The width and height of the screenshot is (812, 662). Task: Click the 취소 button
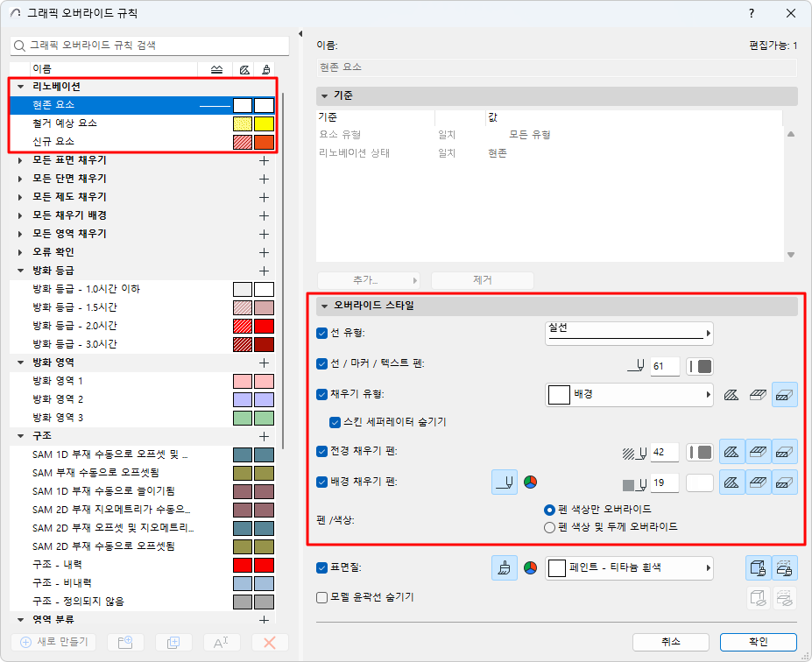(671, 643)
